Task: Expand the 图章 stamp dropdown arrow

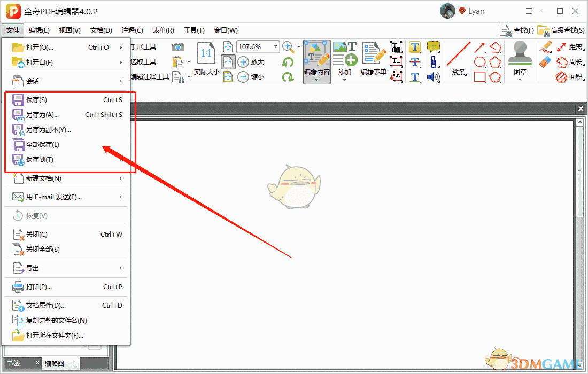Action: (x=519, y=79)
